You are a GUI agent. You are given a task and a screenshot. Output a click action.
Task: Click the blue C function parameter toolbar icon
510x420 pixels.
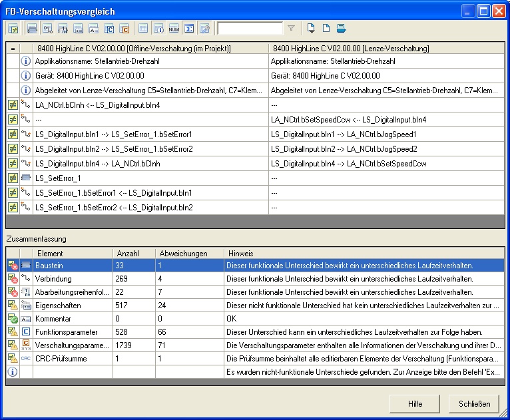(x=109, y=29)
